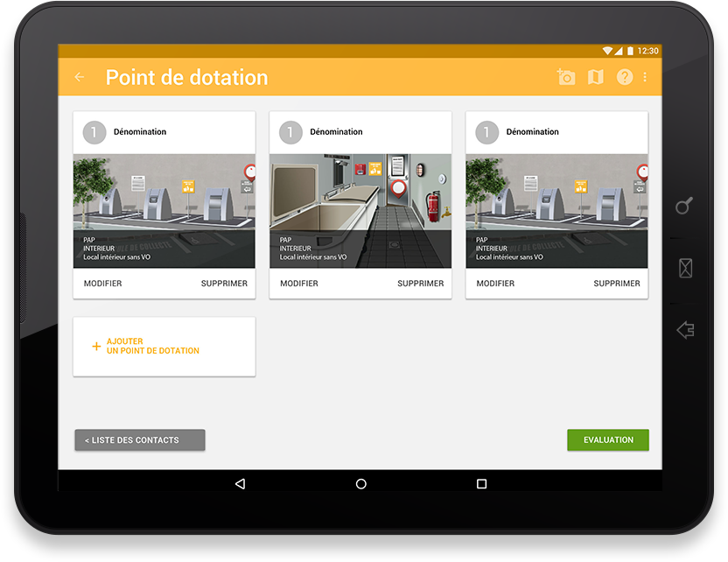
Task: Tap the Android home circle button
Action: point(360,484)
